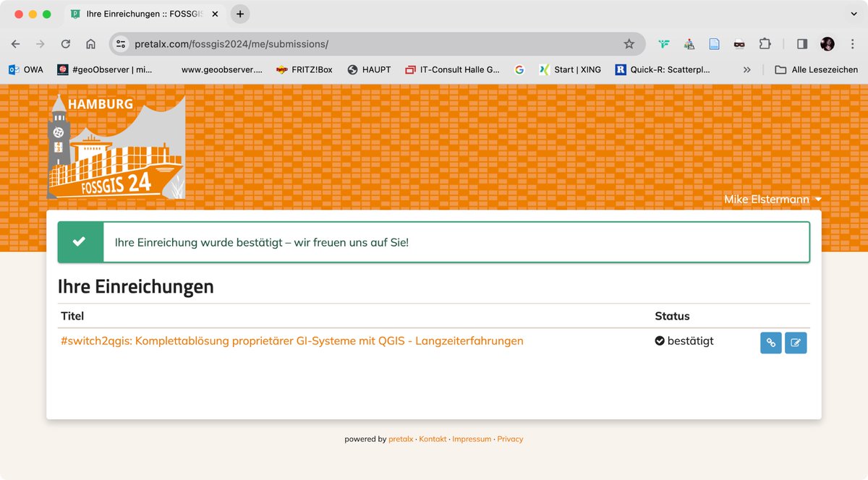
Task: Open the Alle Lesezeichen folder
Action: point(817,70)
